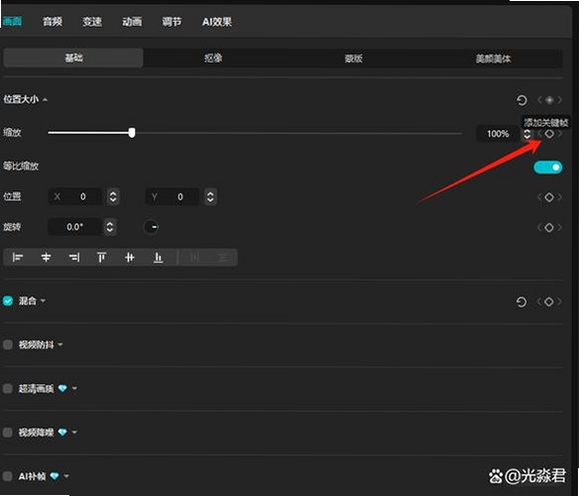Go to next keyframe on 缩放 row

pyautogui.click(x=560, y=134)
